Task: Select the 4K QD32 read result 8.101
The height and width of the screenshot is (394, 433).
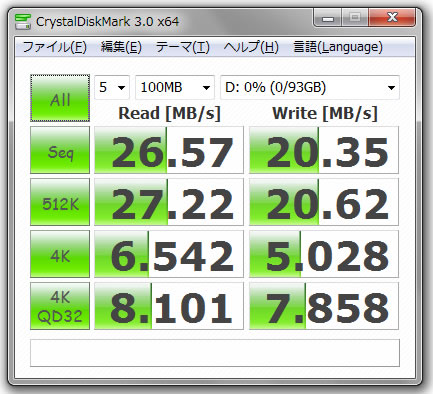Action: coord(169,306)
